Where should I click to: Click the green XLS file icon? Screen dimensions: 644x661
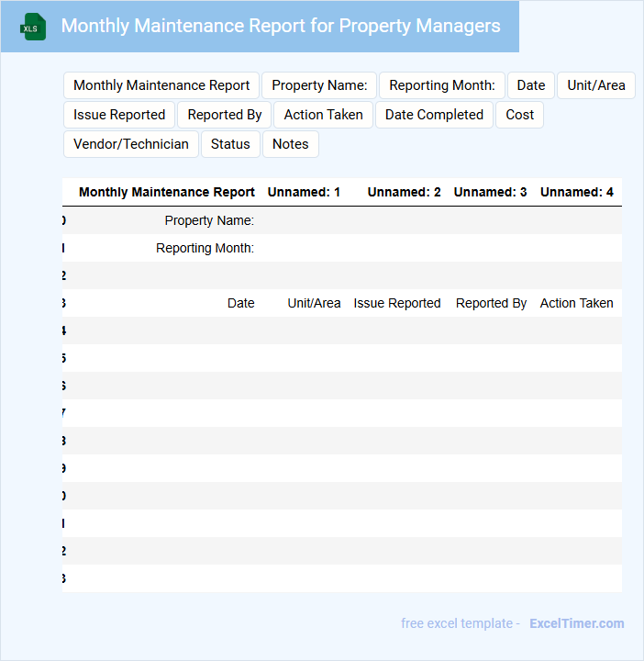click(34, 27)
